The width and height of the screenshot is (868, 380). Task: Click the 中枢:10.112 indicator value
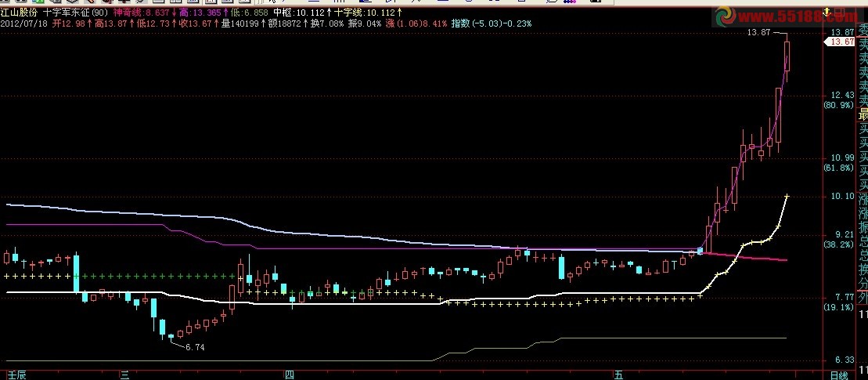point(299,13)
